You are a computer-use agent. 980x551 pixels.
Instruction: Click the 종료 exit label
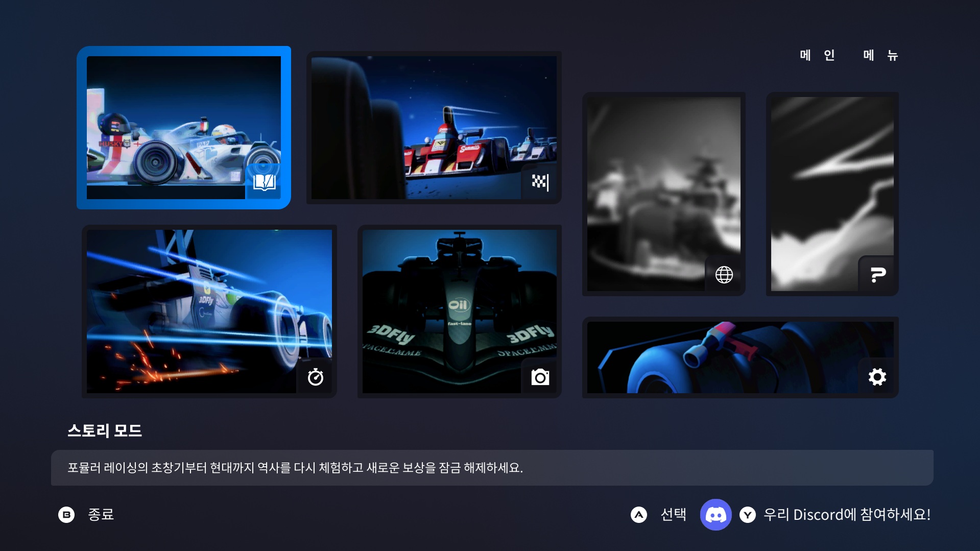pyautogui.click(x=101, y=514)
